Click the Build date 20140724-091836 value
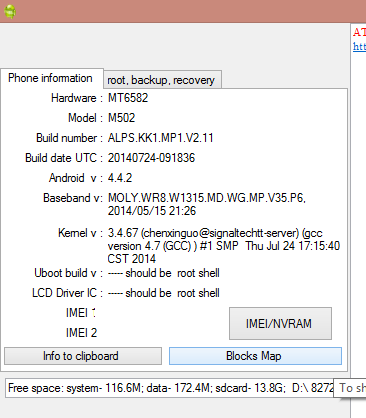 pos(151,158)
